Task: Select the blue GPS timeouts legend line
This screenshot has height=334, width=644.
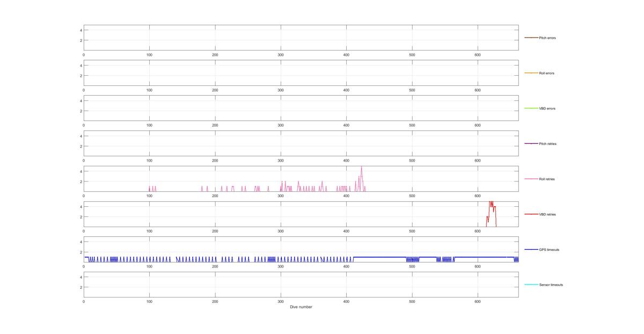Action: (531, 250)
